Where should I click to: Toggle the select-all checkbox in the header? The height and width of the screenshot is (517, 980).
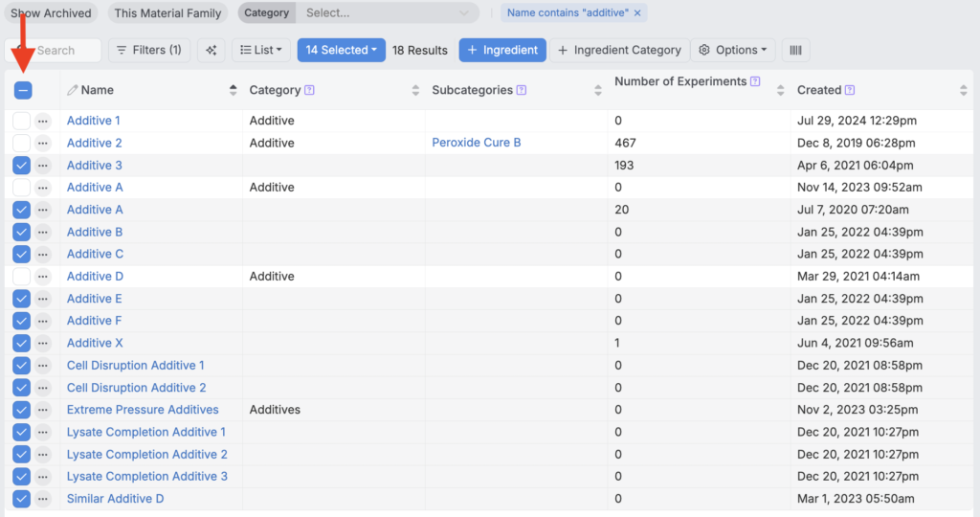click(x=22, y=90)
